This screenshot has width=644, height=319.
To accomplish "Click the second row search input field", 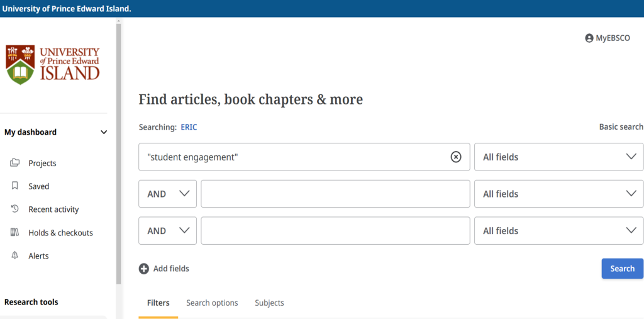I will [x=335, y=194].
